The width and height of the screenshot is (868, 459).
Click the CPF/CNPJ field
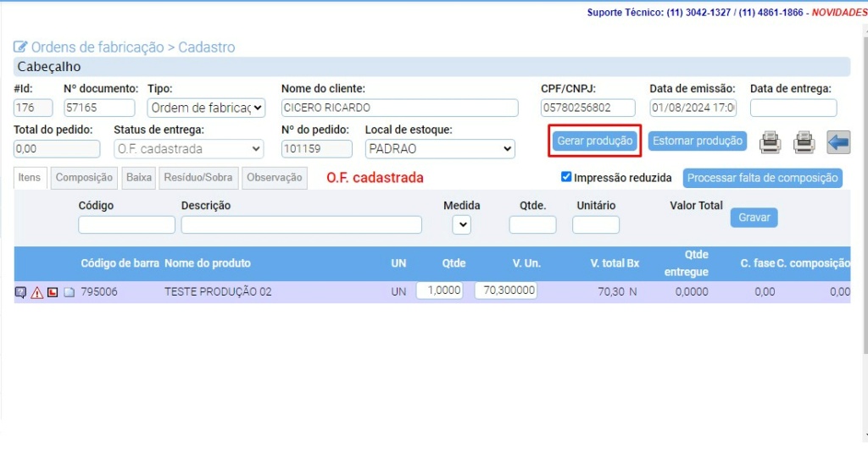point(588,108)
